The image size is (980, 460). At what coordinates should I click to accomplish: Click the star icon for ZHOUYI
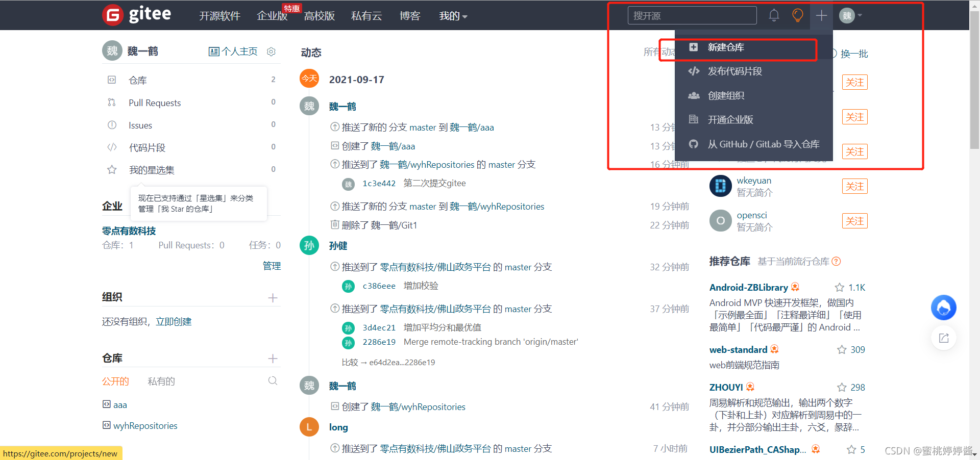842,387
